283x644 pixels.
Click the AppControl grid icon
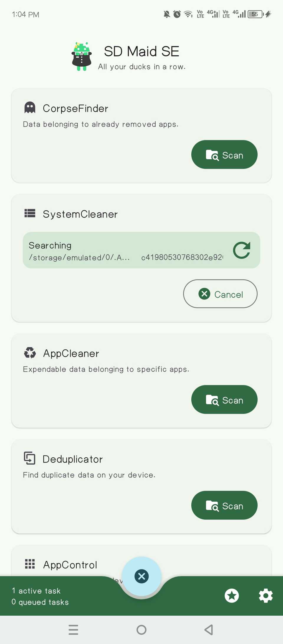coord(29,564)
